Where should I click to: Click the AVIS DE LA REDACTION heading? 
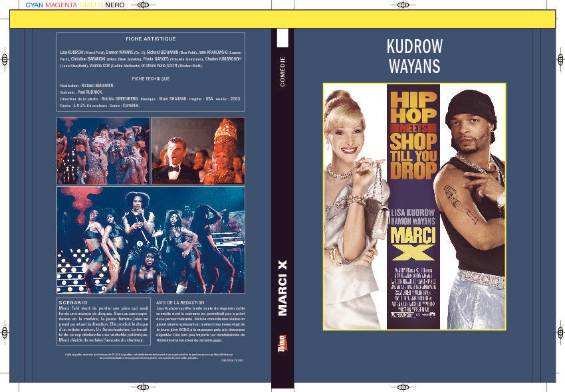pos(180,303)
